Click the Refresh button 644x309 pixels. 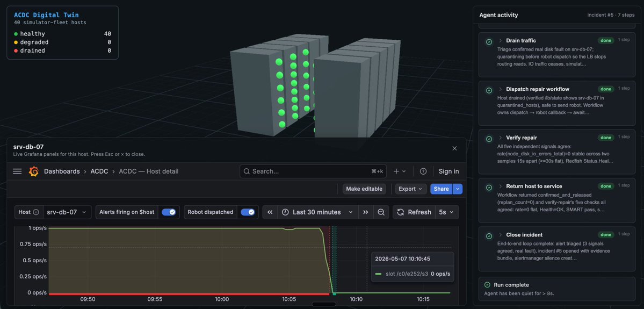(414, 212)
